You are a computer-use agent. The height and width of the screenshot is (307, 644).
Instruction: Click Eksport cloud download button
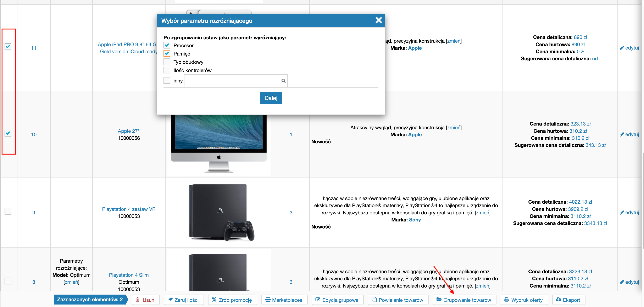568,300
